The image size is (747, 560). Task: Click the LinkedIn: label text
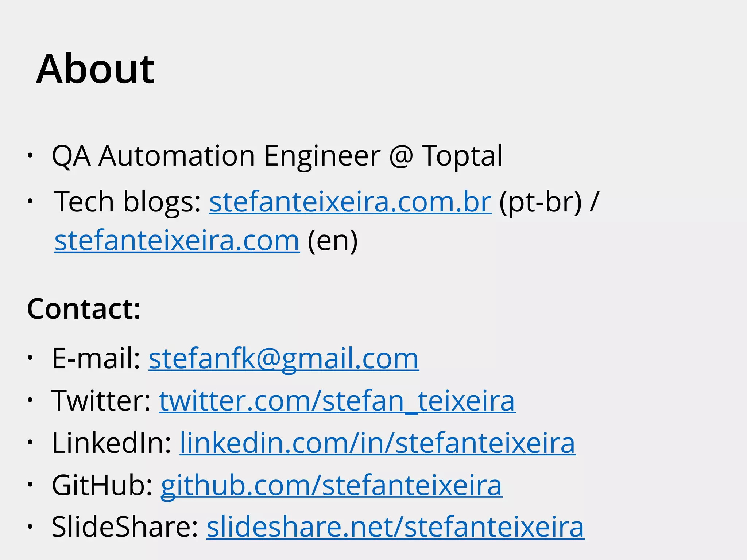click(112, 443)
